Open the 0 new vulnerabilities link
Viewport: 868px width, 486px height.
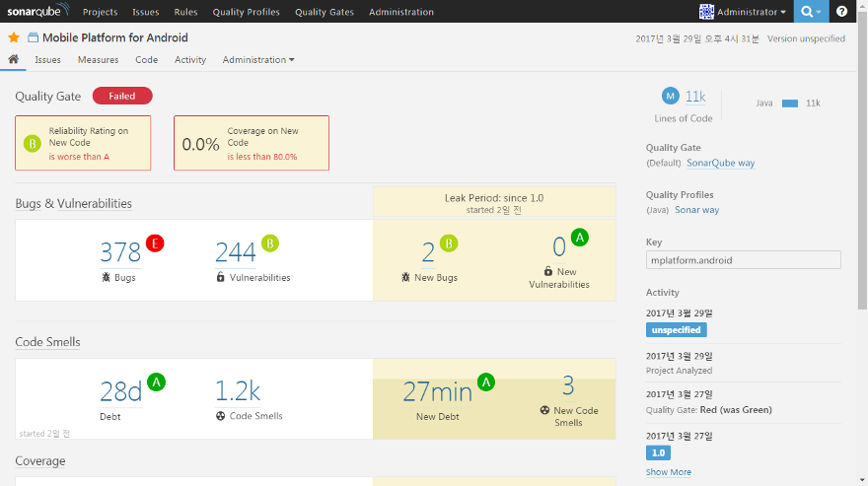559,246
